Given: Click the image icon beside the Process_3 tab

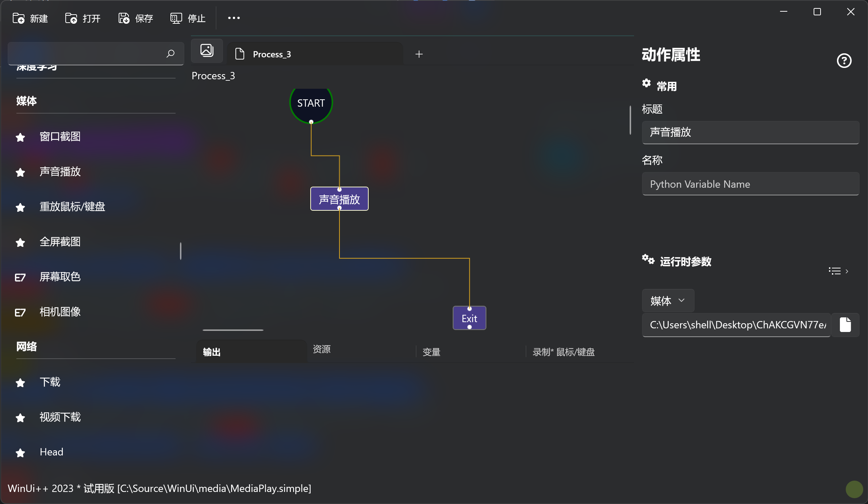Looking at the screenshot, I should (x=207, y=50).
